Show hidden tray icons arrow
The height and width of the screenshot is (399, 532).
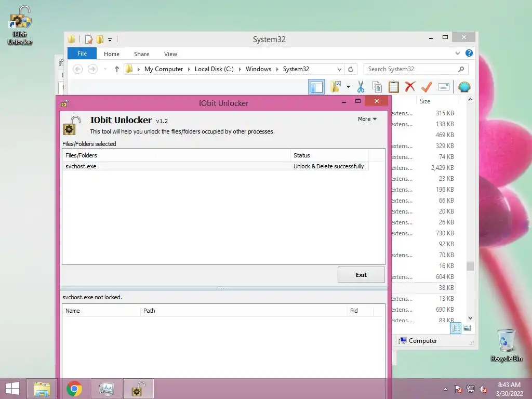pyautogui.click(x=445, y=389)
